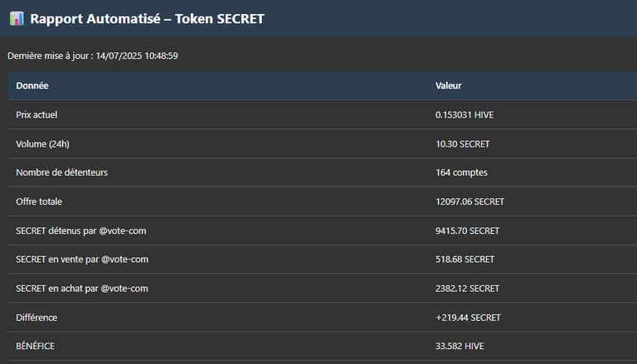Click the 12097.06 SECRET supply value
This screenshot has height=364, width=637.
(469, 201)
